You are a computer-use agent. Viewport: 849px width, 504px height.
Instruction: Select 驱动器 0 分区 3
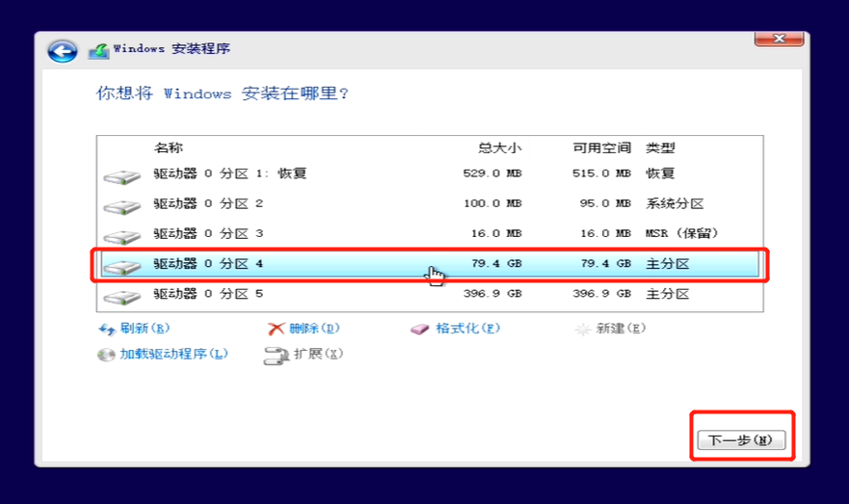[430, 233]
